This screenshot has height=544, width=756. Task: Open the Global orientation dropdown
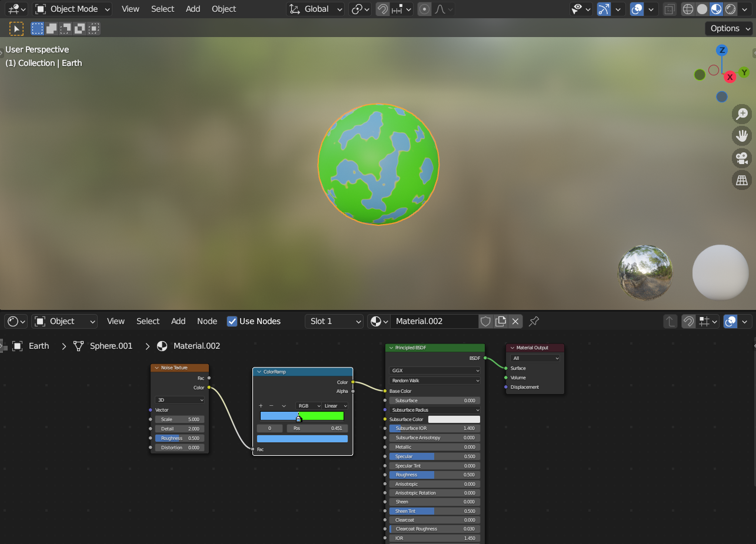(x=316, y=9)
